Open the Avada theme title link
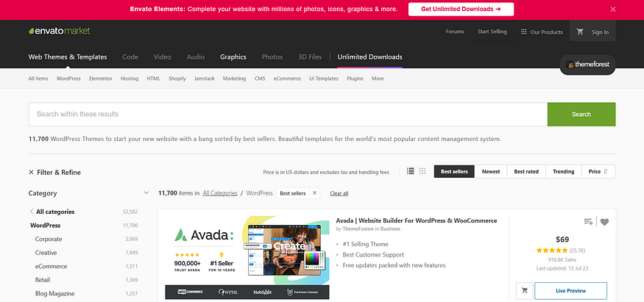 417,220
